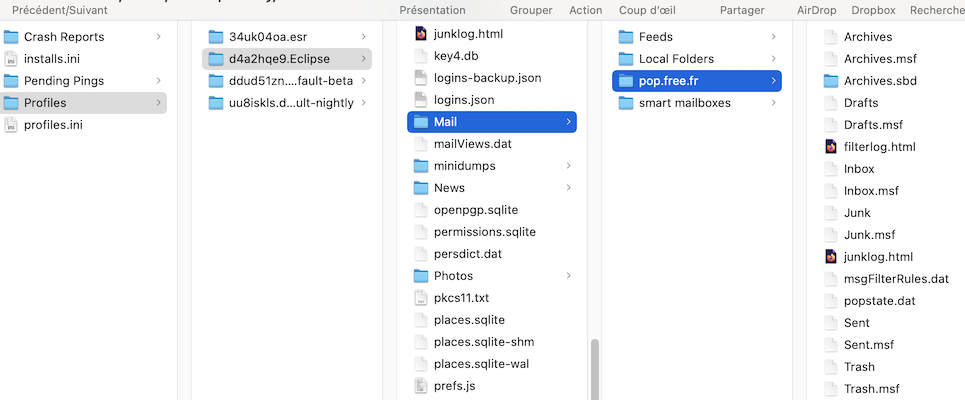
Task: Expand the 34uk04oa.esr profile chevron
Action: click(364, 37)
